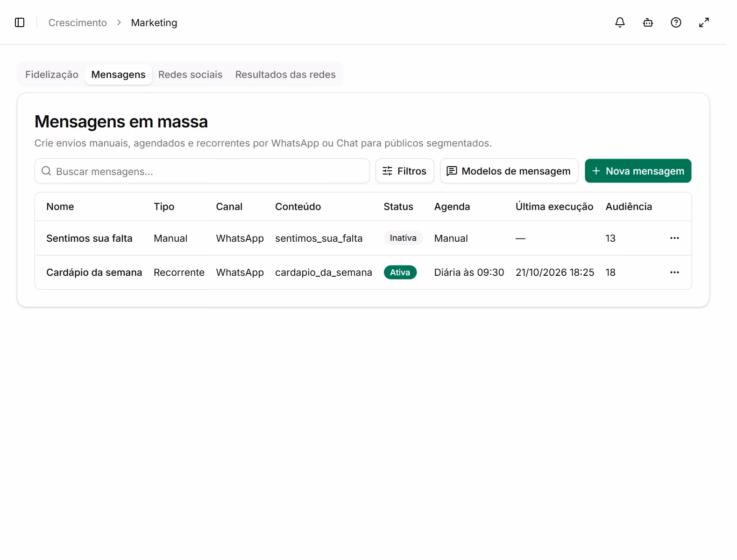The height and width of the screenshot is (560, 737).
Task: Select the Cardápio da semana row name
Action: click(x=94, y=272)
